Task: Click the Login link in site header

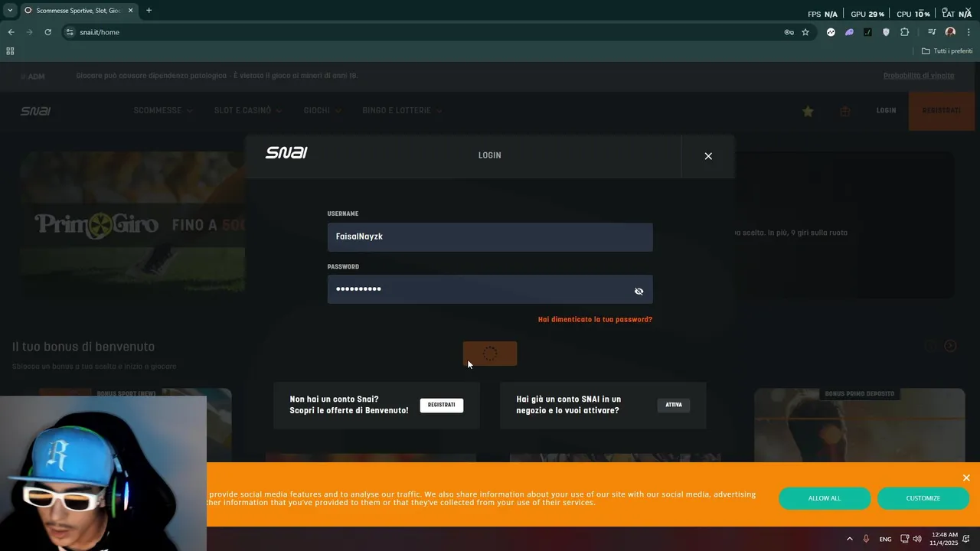Action: [x=886, y=111]
